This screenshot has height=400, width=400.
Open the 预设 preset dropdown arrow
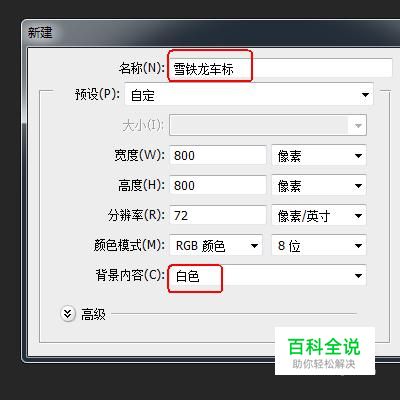[365, 95]
